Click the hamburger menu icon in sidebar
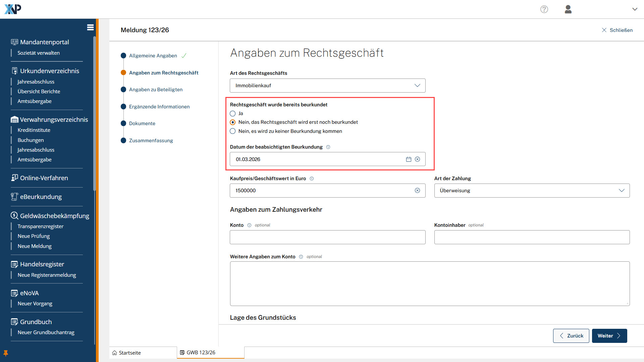 point(90,28)
